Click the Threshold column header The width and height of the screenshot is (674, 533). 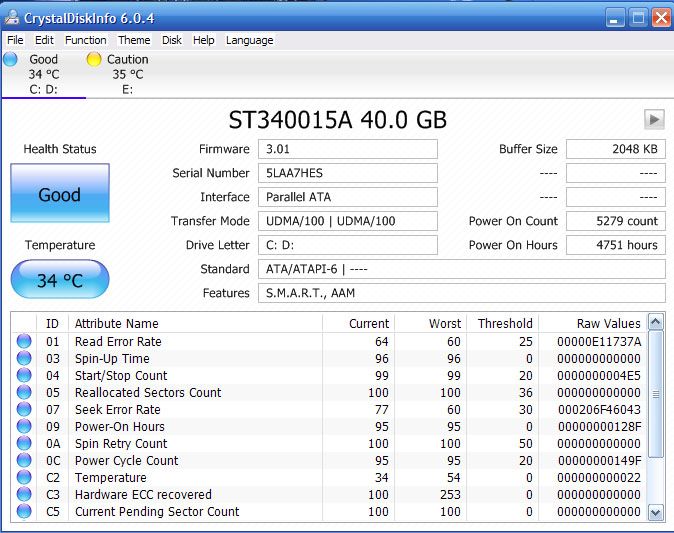tap(503, 323)
